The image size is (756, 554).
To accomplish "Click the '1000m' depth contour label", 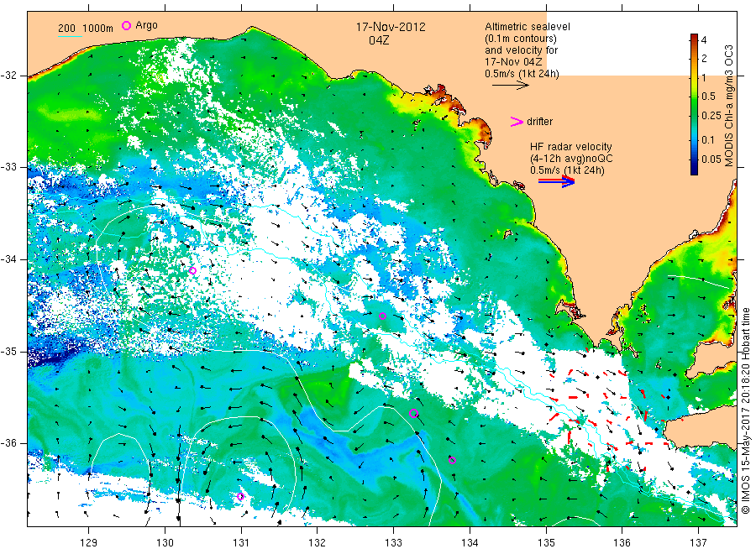I will click(98, 28).
